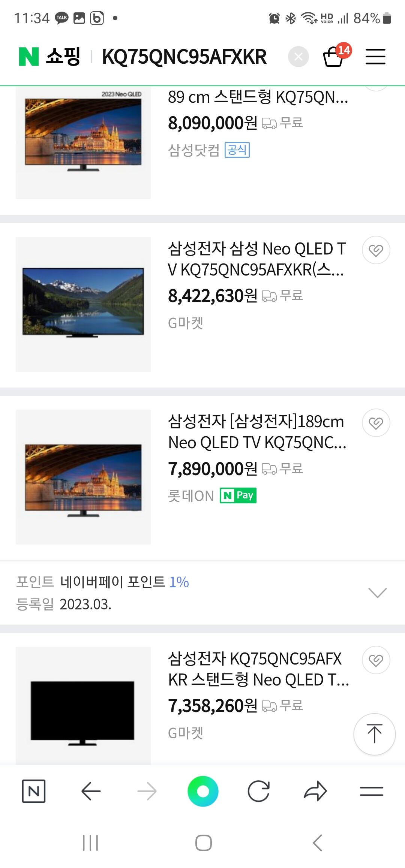Screen dimensions: 405x868
Task: Tap the green Naver assistant circle button
Action: tap(203, 791)
